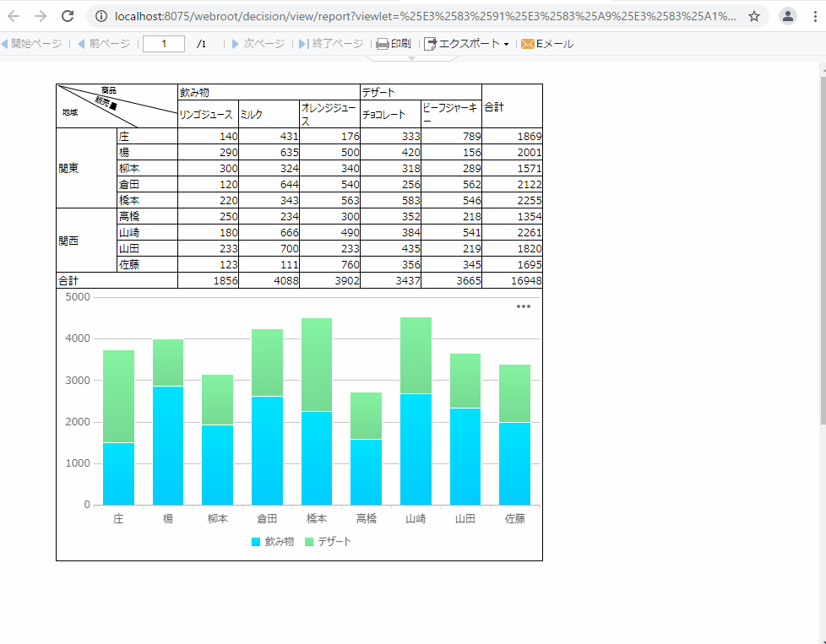Click the browser forward arrow
826x644 pixels.
coord(41,16)
